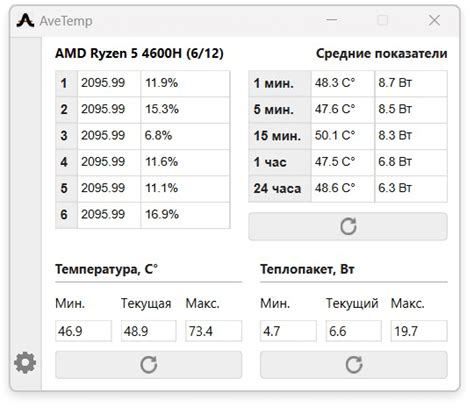This screenshot has width=474, height=414.
Task: Select 5 minute average temperature 47.6 C°
Action: (343, 110)
